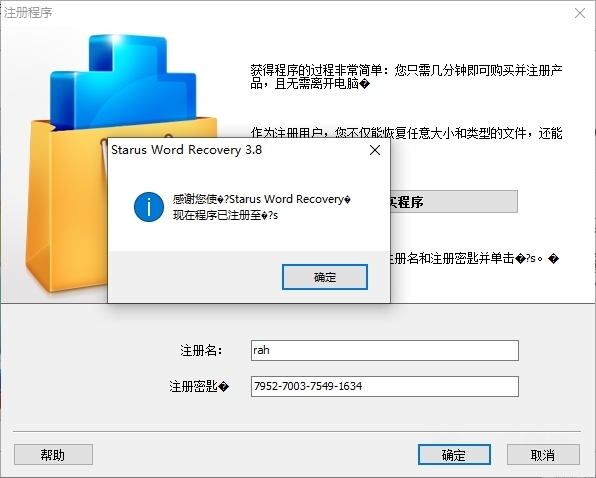Image resolution: width=596 pixels, height=478 pixels.
Task: Click the 现在程序已注册至 message line
Action: 225,215
